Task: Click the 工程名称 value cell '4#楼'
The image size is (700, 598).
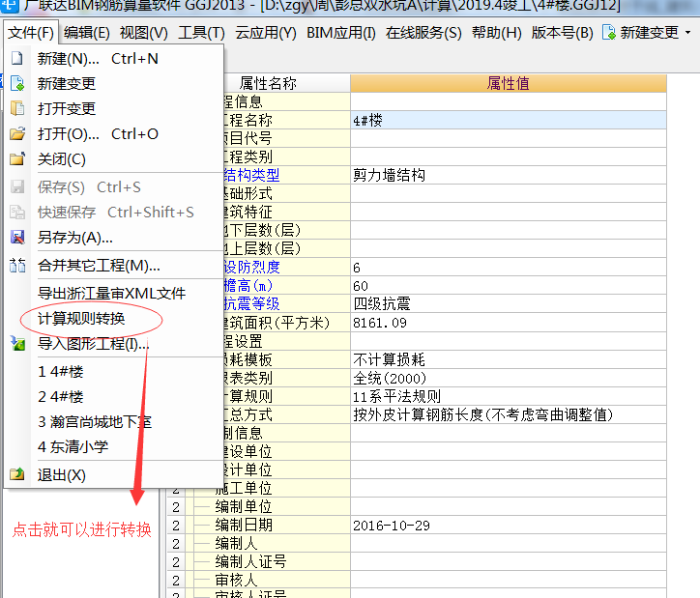Action: click(x=508, y=120)
